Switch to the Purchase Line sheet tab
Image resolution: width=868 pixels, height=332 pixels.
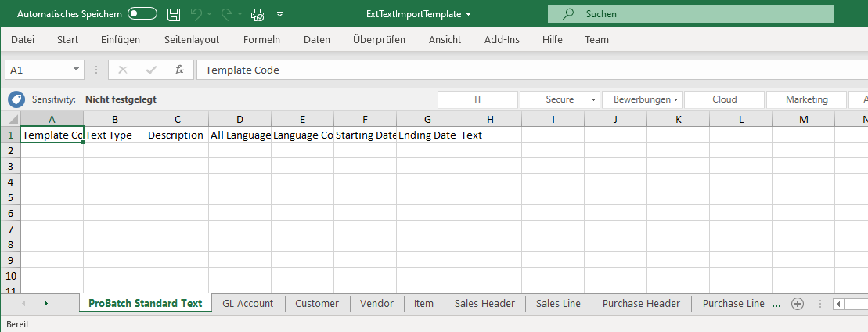tap(733, 303)
